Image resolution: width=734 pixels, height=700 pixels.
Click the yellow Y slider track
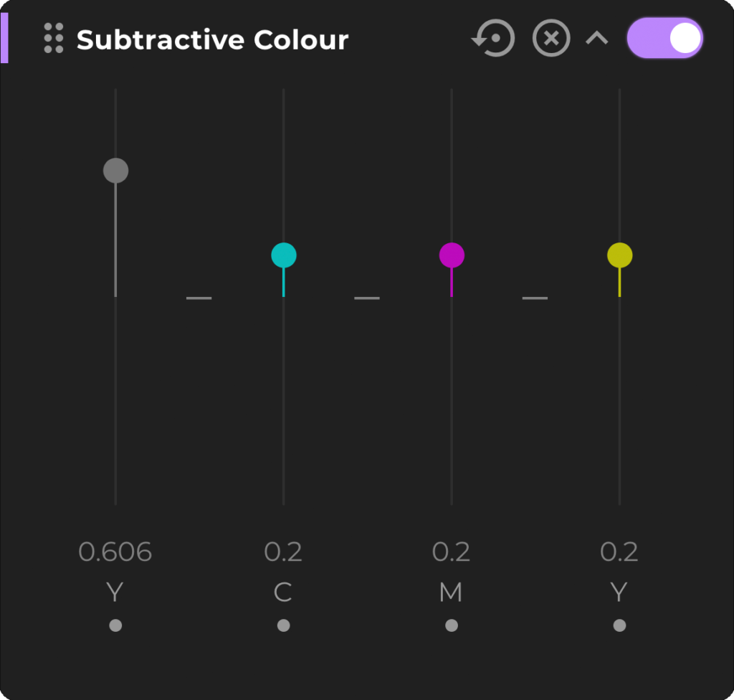[x=619, y=394]
